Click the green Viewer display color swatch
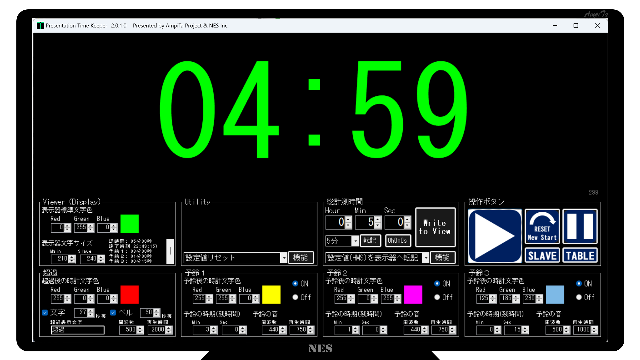Screen dimensions: 640x360 (x=130, y=224)
